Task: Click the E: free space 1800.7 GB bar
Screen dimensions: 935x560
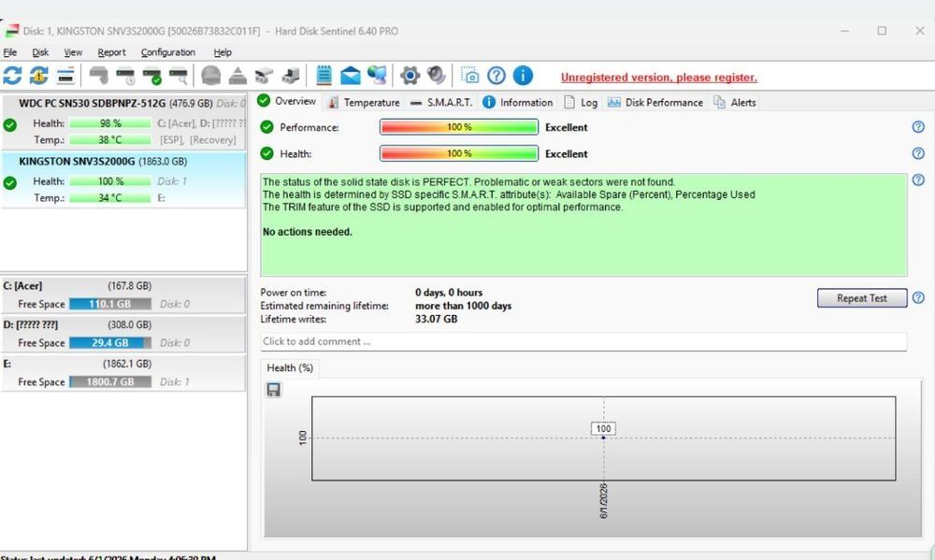Action: (x=110, y=381)
